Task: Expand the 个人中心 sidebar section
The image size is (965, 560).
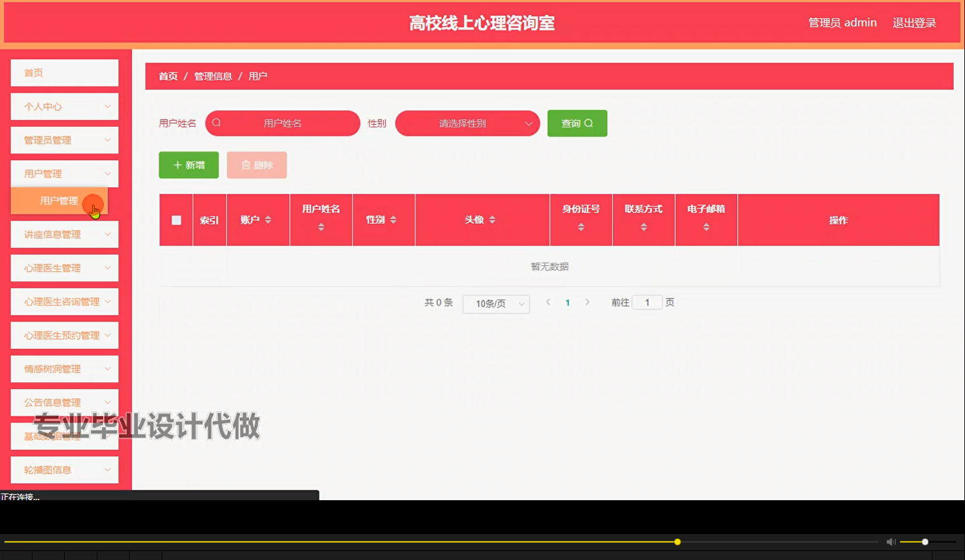Action: tap(64, 106)
